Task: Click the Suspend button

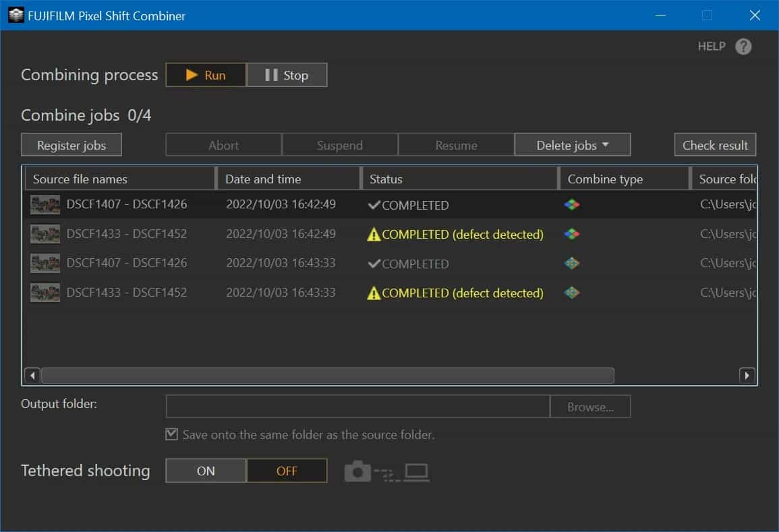Action: pos(340,145)
